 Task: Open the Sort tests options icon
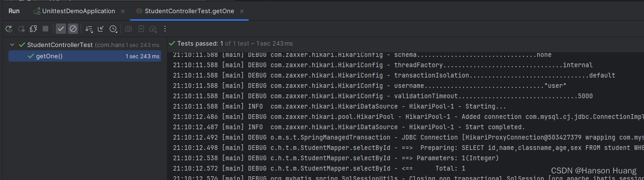(x=89, y=29)
